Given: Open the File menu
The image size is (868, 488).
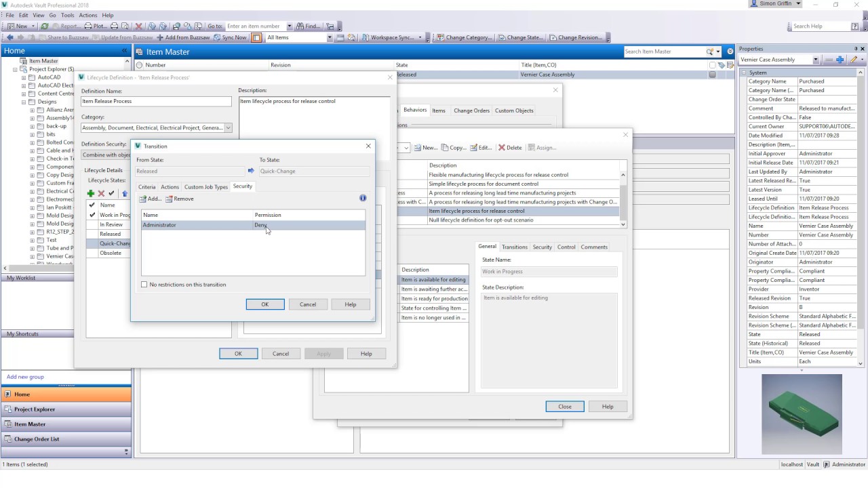Looking at the screenshot, I should 10,15.
